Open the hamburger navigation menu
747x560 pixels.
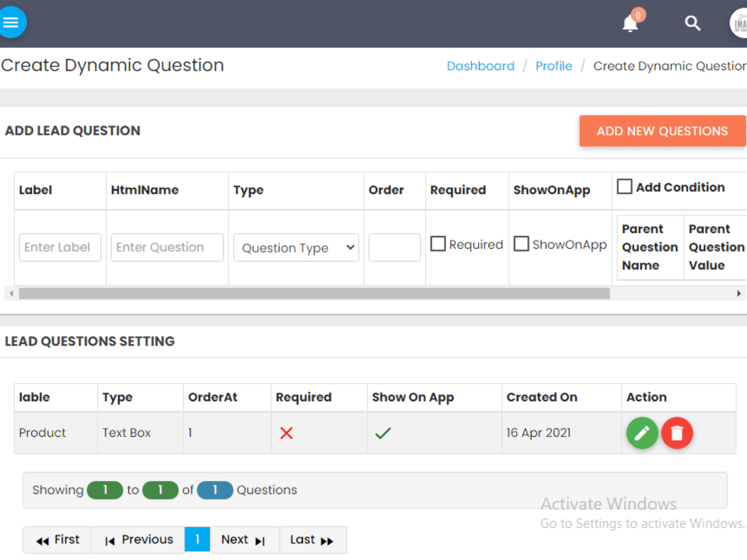coord(12,22)
